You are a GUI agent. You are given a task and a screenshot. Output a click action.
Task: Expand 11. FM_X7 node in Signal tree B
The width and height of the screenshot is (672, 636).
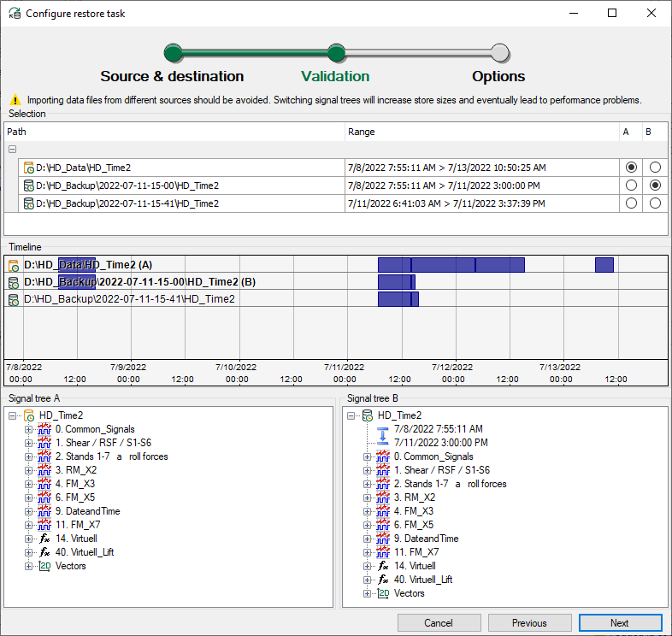368,552
